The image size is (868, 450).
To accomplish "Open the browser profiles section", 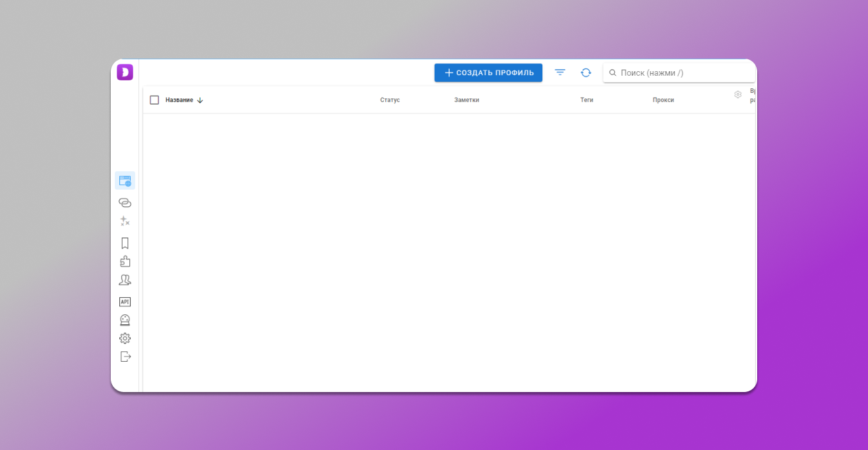I will (x=125, y=181).
